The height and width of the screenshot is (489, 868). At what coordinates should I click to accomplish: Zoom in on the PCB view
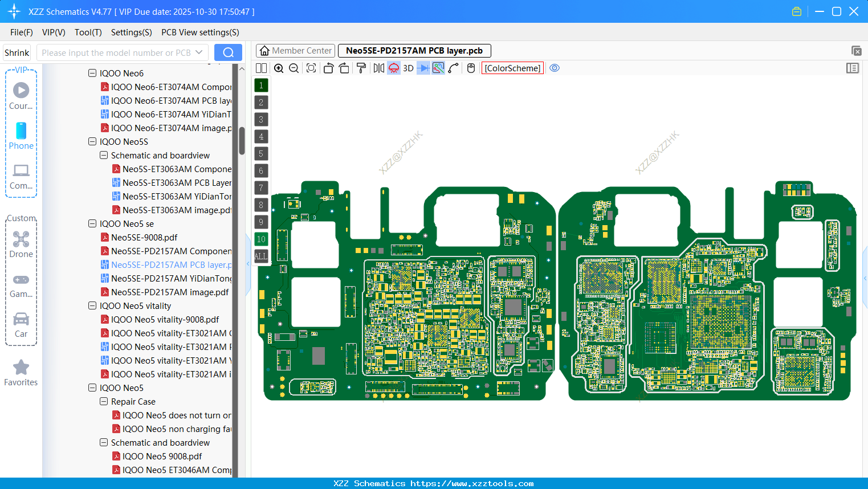279,68
